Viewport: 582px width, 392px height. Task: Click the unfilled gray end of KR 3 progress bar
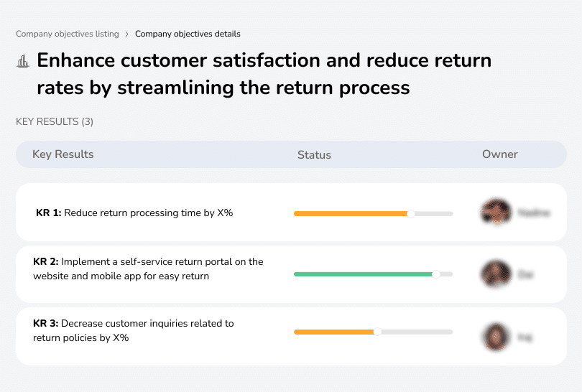pyautogui.click(x=417, y=332)
